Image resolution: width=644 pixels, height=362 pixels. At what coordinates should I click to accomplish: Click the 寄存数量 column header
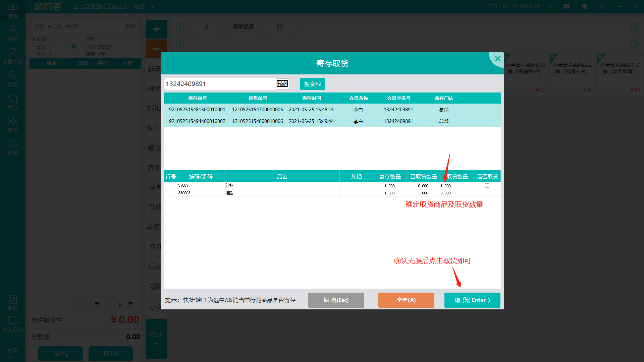point(390,176)
